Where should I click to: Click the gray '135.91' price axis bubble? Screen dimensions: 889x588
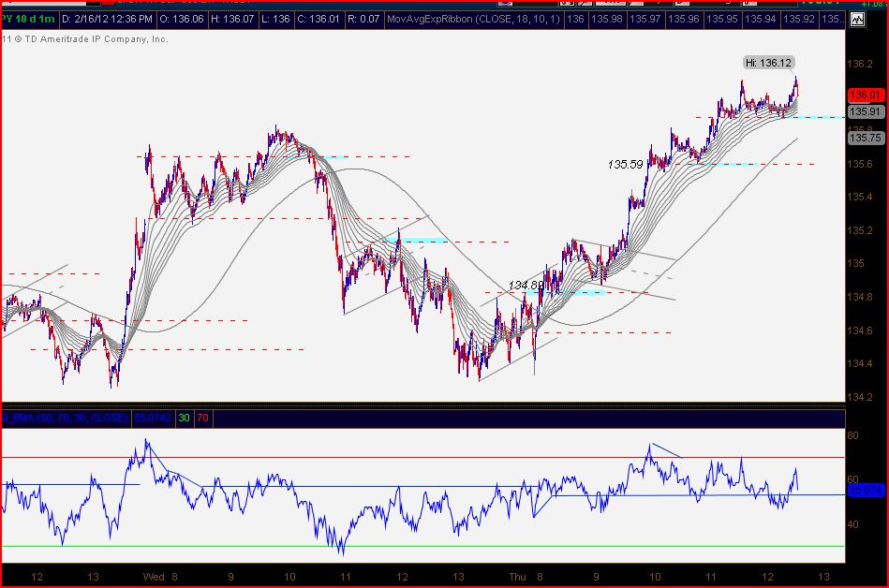click(866, 111)
